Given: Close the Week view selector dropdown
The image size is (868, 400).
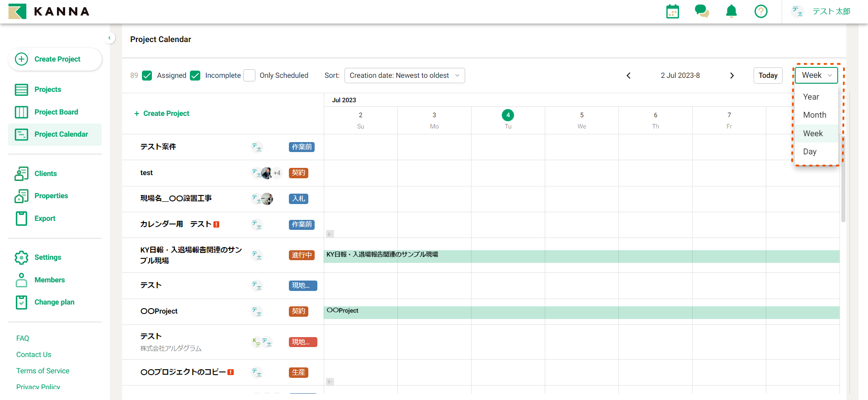Looking at the screenshot, I should (x=816, y=76).
